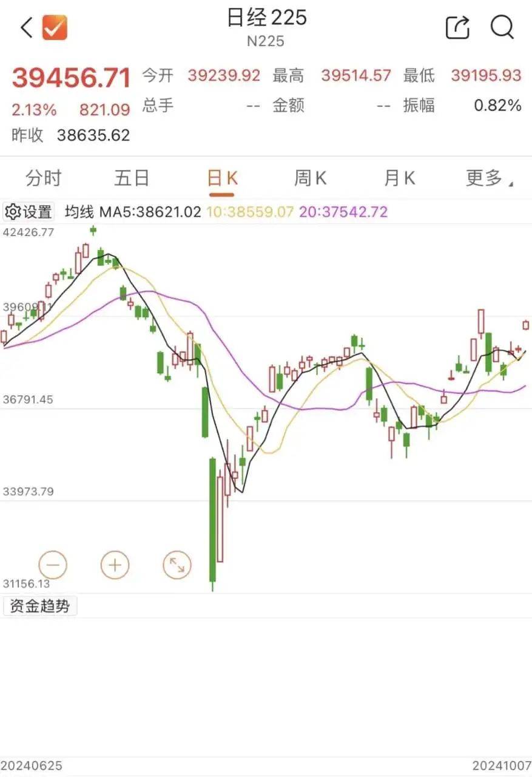This screenshot has width=532, height=777.
Task: Expand the 更多 dropdown
Action: (x=488, y=178)
